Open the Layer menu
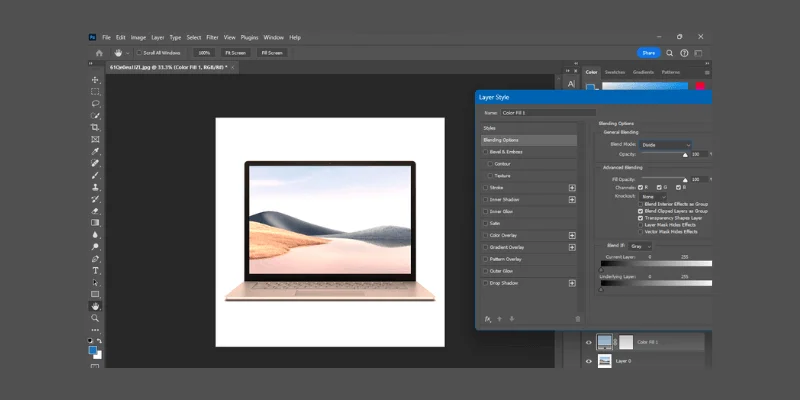The height and width of the screenshot is (400, 800). click(x=158, y=38)
